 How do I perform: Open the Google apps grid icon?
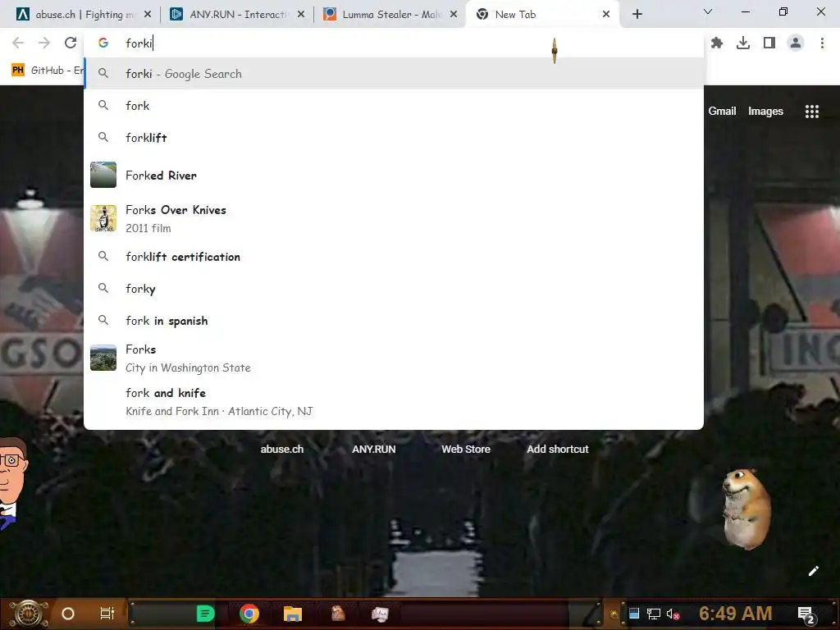(811, 111)
